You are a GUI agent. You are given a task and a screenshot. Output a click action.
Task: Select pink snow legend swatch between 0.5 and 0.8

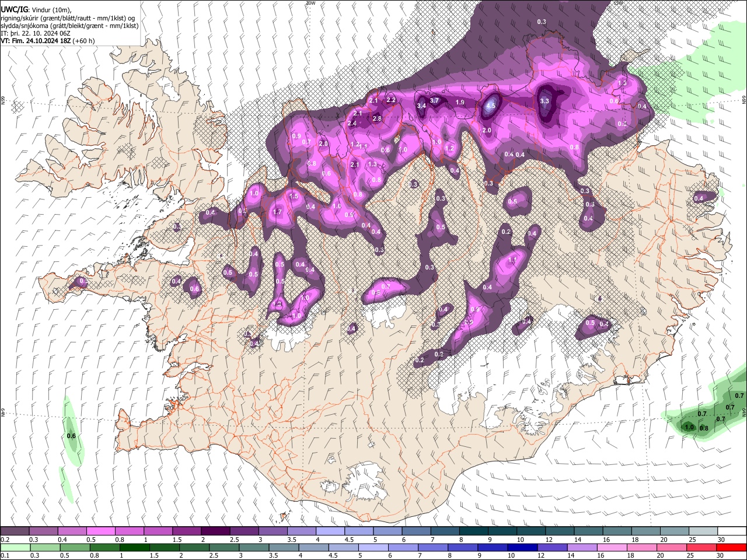[100, 531]
